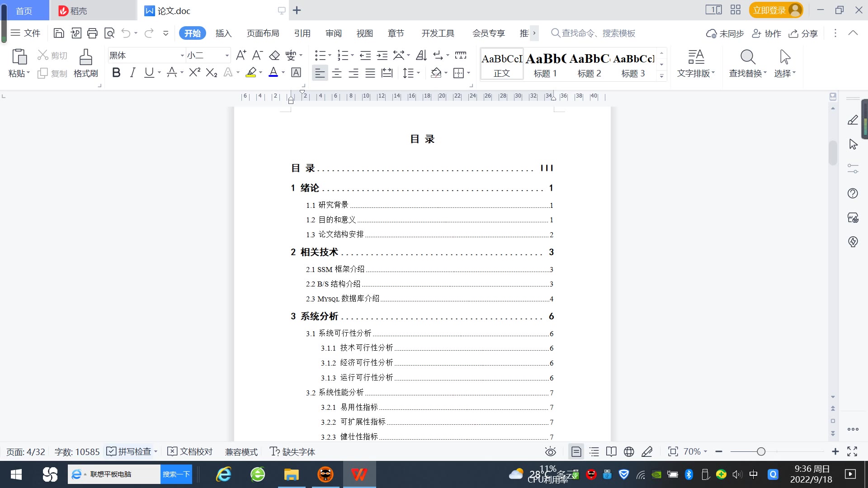Screen dimensions: 868x488
Task: Click the vertical scrollbar thumb
Action: pos(833,153)
